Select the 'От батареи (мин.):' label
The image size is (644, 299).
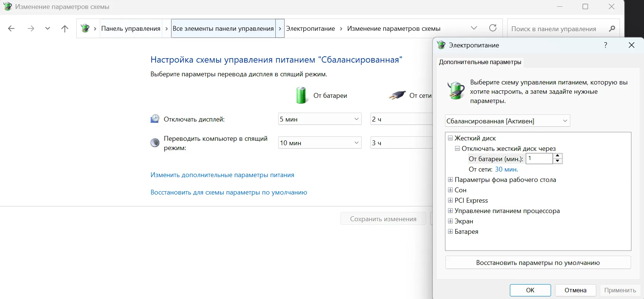coord(496,159)
